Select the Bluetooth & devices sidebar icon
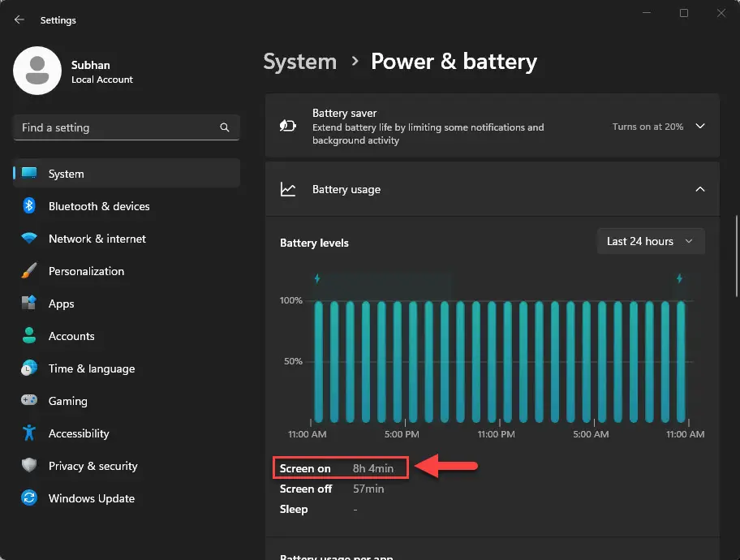740x560 pixels. coord(29,206)
